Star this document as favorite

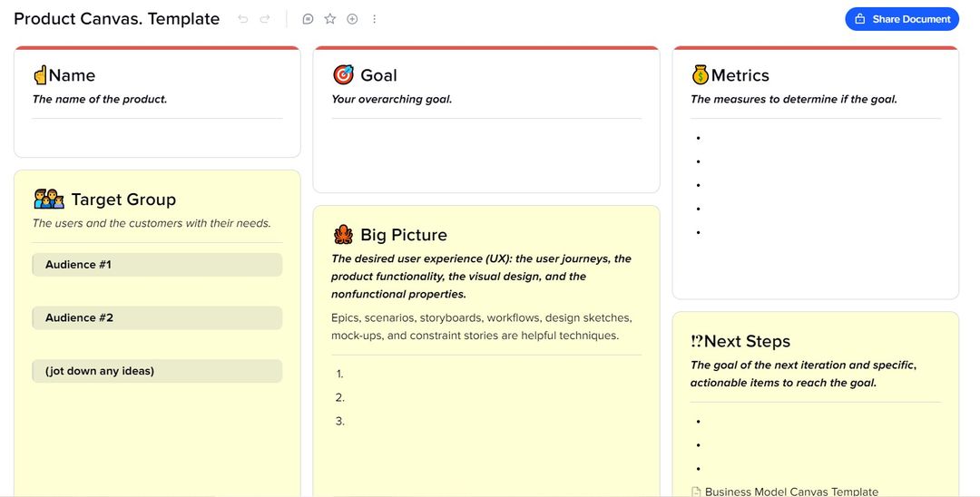[x=330, y=19]
